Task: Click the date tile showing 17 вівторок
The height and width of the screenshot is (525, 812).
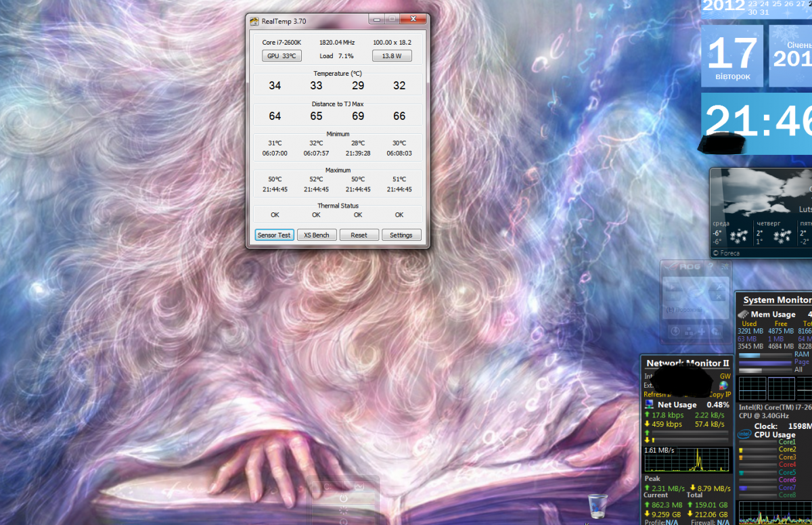Action: pos(733,57)
